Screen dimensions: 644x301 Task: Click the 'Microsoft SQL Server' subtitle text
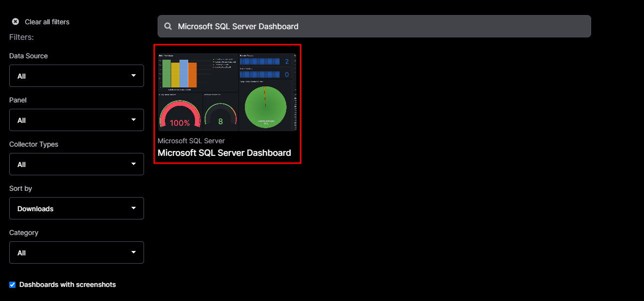pyautogui.click(x=191, y=141)
